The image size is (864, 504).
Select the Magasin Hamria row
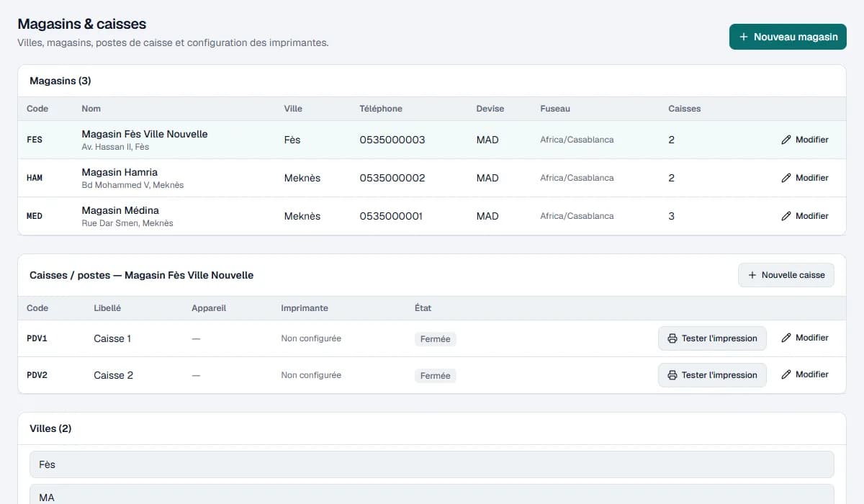(432, 178)
